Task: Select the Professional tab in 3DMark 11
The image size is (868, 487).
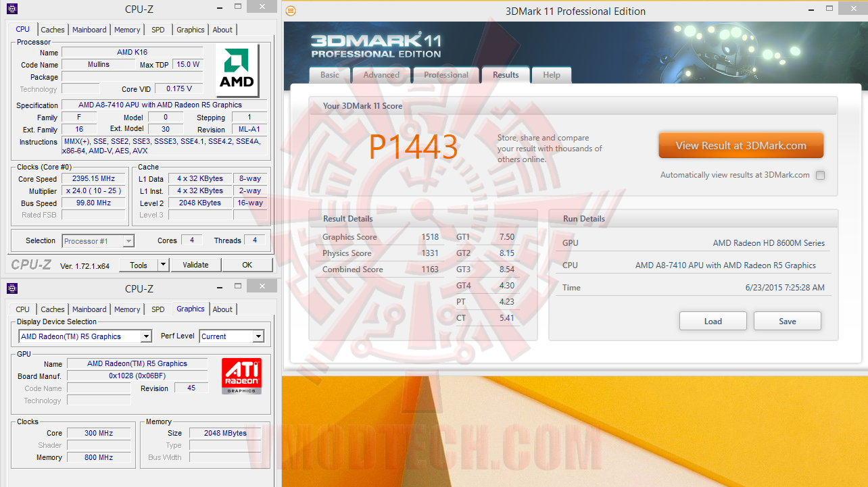Action: point(446,75)
